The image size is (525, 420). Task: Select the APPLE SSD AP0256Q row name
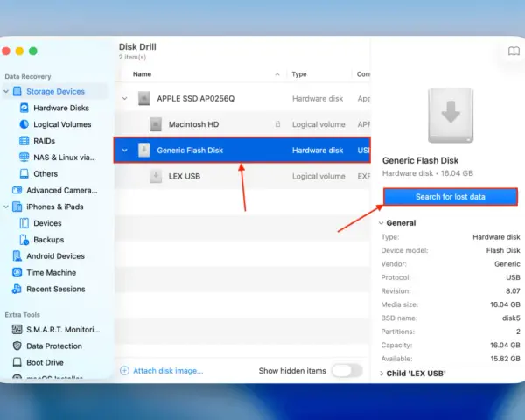(x=196, y=99)
